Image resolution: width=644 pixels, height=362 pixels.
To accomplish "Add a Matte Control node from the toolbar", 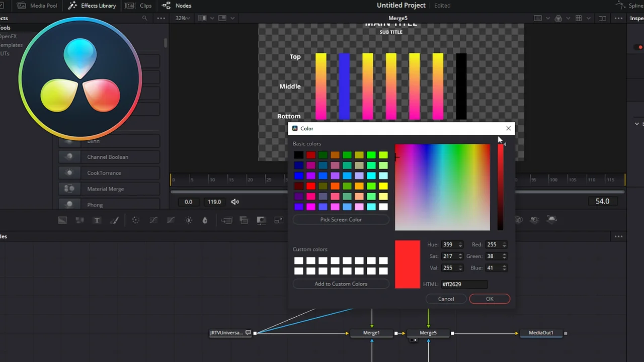I will [x=261, y=220].
